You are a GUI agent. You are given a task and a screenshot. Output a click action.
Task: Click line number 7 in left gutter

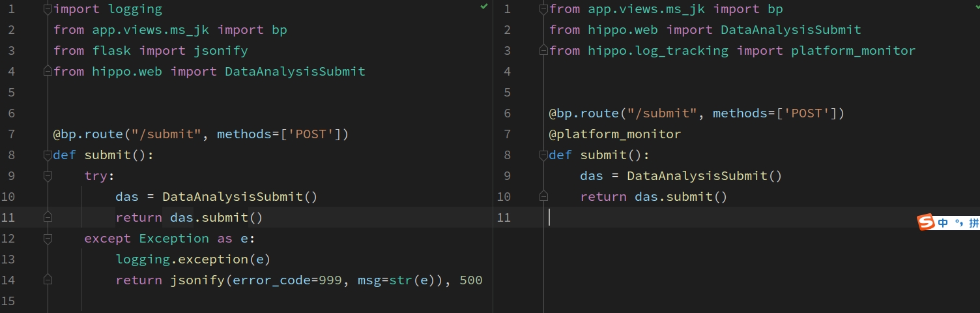point(11,134)
